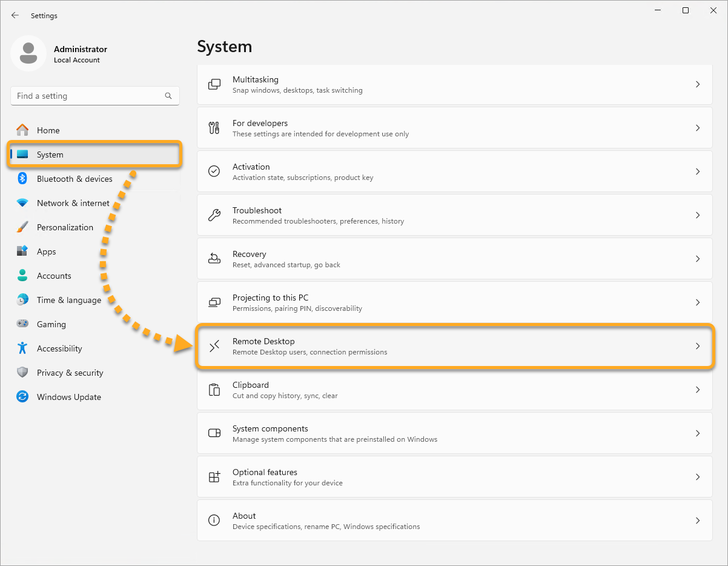Click the Optional features grid icon

(x=214, y=477)
